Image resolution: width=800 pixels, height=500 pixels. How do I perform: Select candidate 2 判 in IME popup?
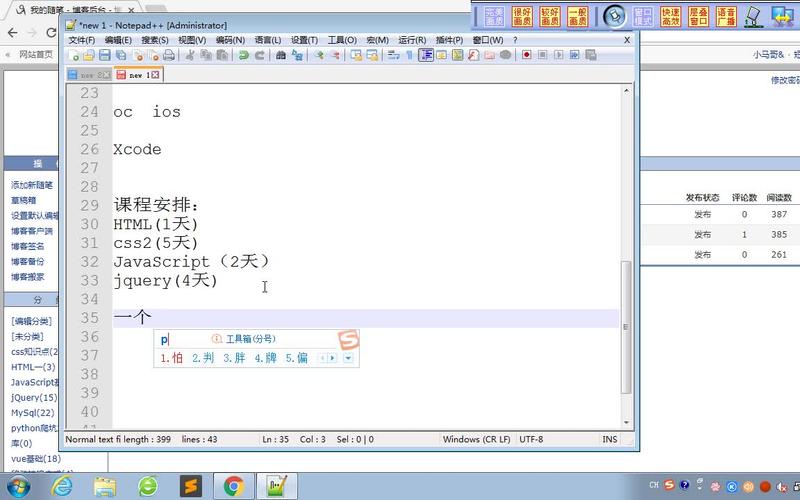pyautogui.click(x=203, y=358)
